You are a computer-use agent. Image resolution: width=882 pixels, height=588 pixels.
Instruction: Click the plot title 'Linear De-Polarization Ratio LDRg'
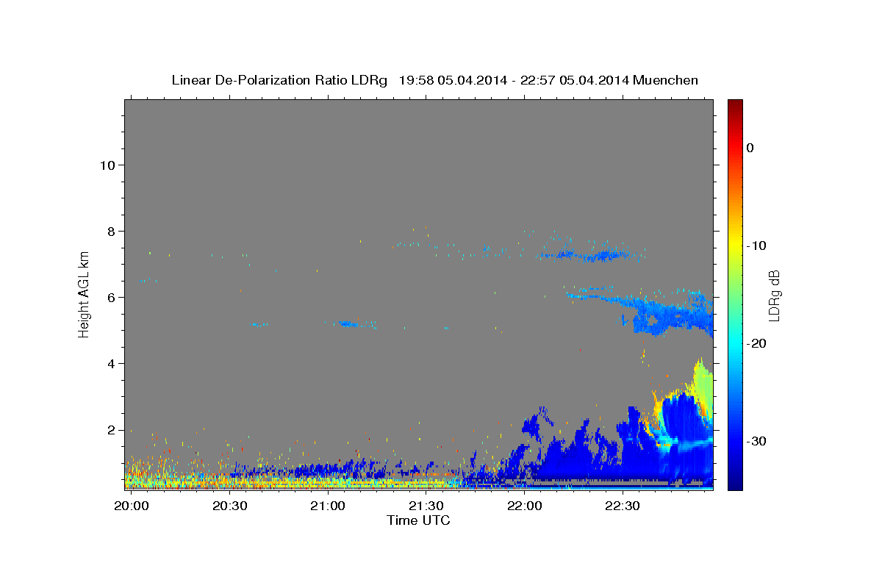[x=279, y=80]
